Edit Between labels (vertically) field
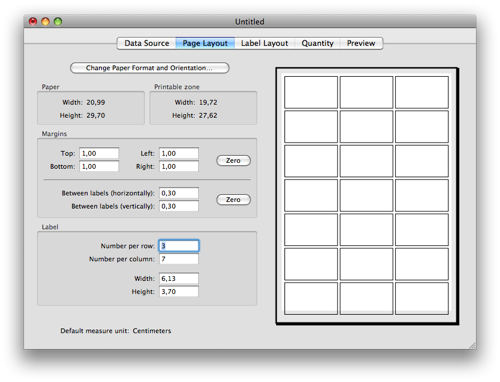Viewport: 500px width, 382px height. coord(179,206)
